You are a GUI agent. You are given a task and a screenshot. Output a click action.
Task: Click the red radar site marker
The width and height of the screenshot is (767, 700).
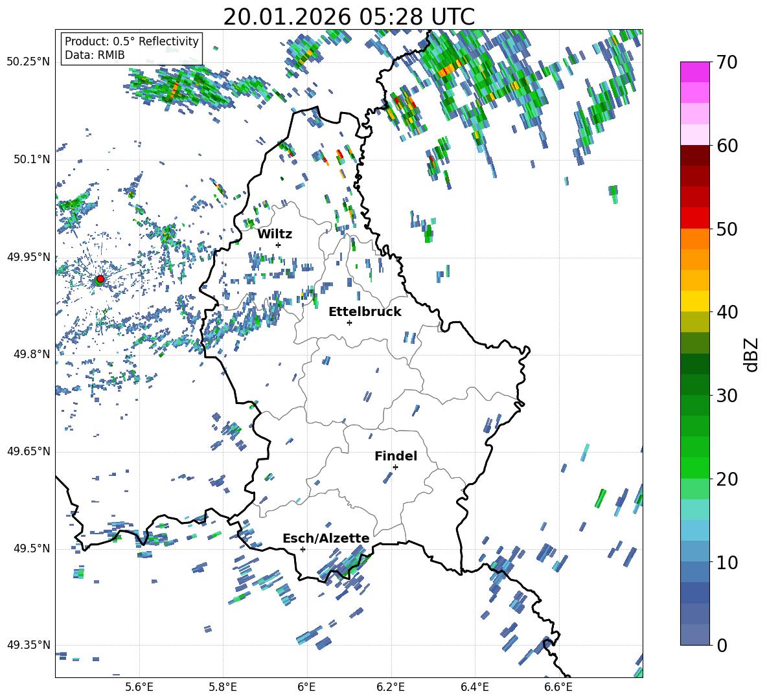(x=100, y=278)
